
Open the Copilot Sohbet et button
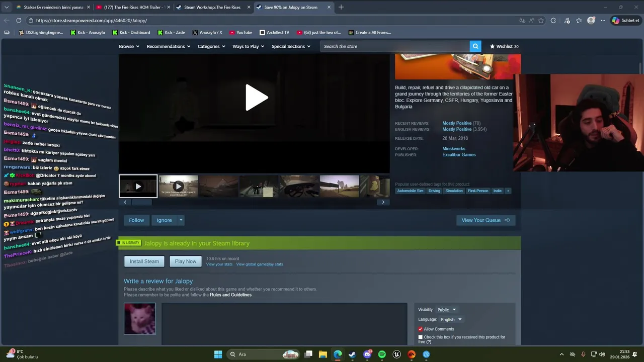[626, 21]
